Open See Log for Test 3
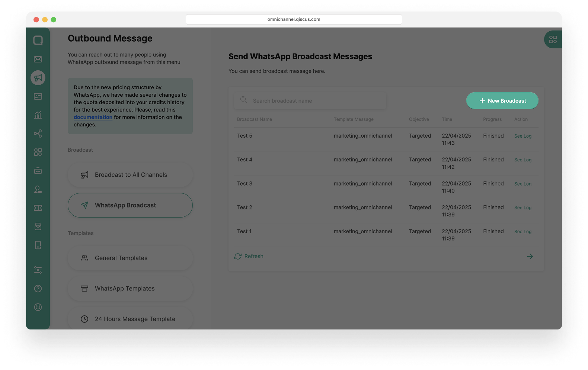 [523, 184]
